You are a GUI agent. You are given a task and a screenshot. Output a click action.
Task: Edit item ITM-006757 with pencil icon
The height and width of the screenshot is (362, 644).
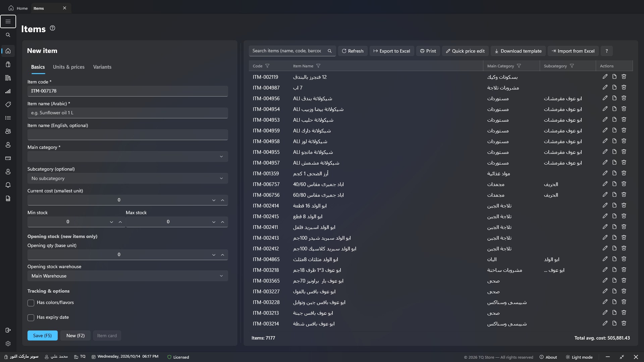(605, 184)
